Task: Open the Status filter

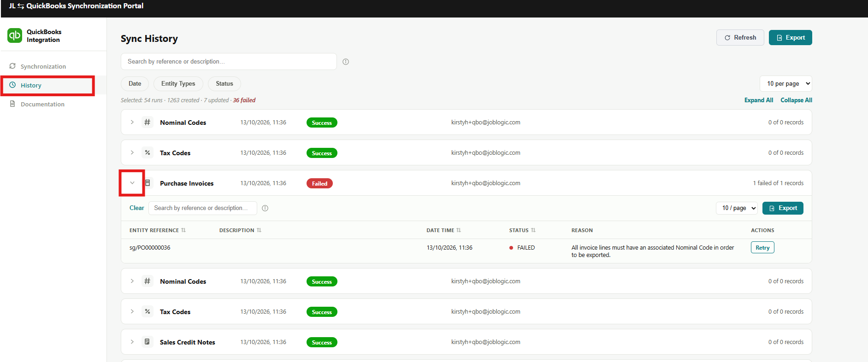Action: pyautogui.click(x=224, y=84)
